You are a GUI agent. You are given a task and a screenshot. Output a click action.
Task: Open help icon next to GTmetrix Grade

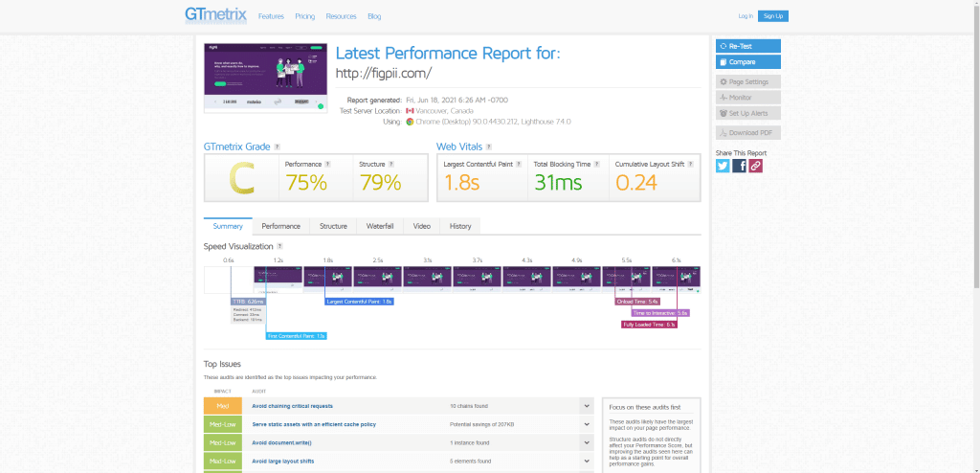click(277, 147)
